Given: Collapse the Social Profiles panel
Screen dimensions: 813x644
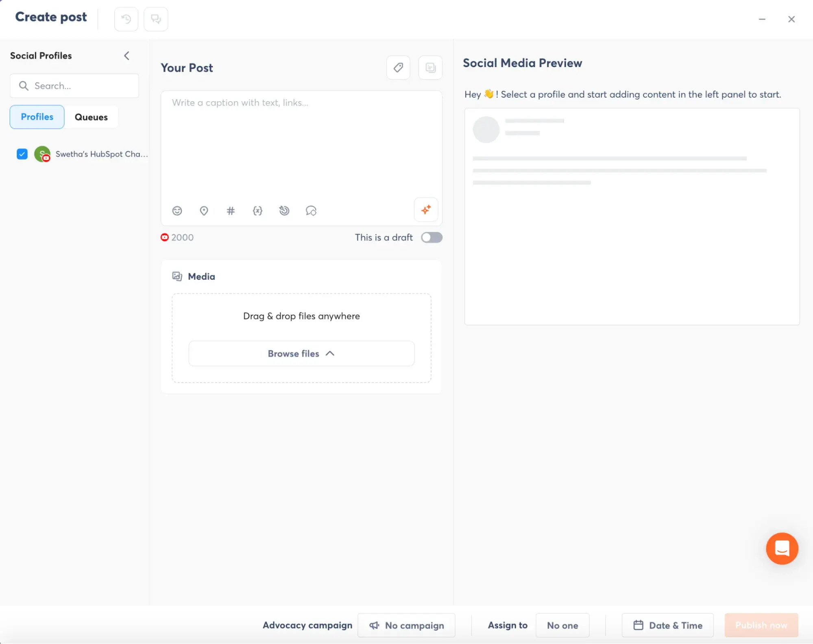Looking at the screenshot, I should tap(125, 55).
